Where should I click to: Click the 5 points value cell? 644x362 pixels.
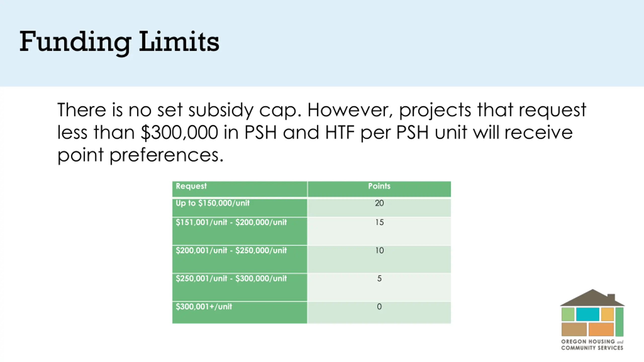379,288
